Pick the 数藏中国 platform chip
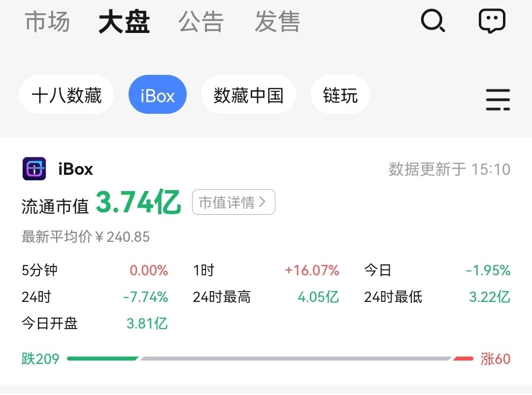The height and width of the screenshot is (395, 532). click(248, 95)
